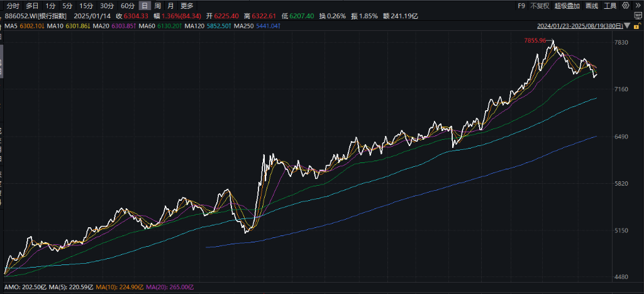Viewport: 644px width, 294px height.
Task: Open the 工具 tools menu
Action: tap(610, 6)
